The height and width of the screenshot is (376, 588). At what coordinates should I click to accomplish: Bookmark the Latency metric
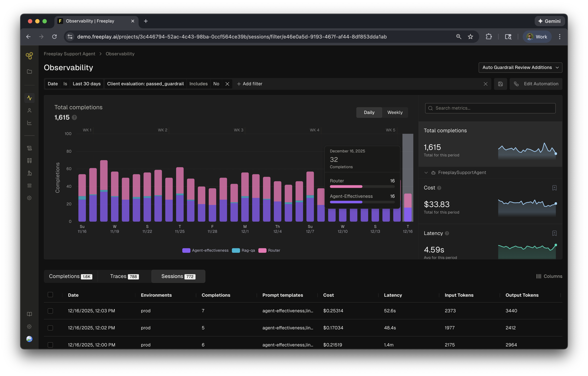pos(554,233)
